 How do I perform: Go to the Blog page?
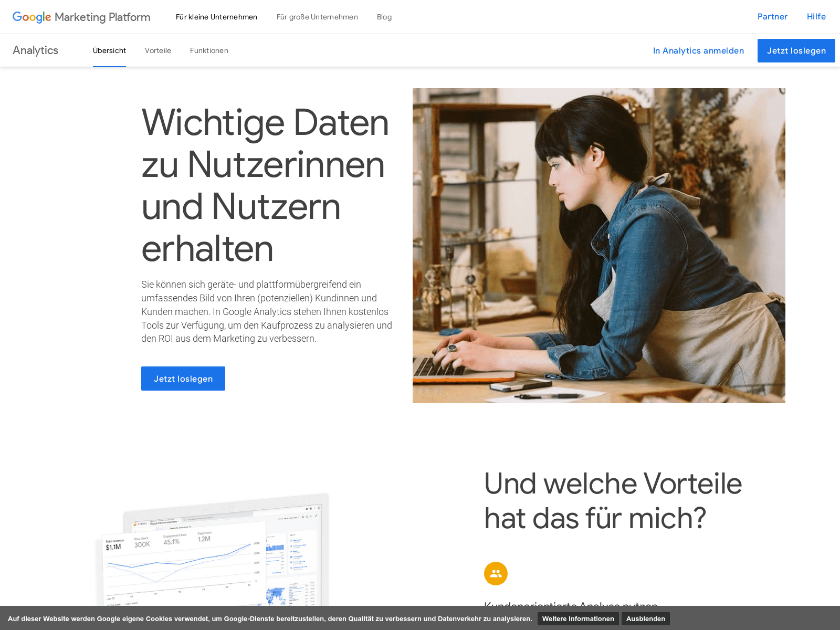pos(384,17)
